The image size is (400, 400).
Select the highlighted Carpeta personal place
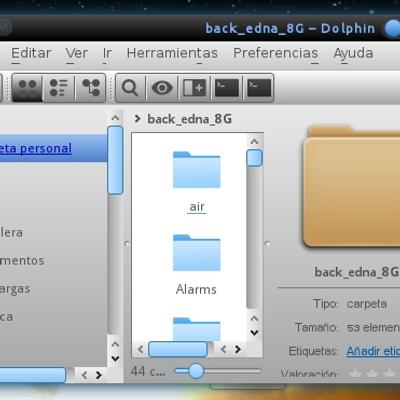53,148
